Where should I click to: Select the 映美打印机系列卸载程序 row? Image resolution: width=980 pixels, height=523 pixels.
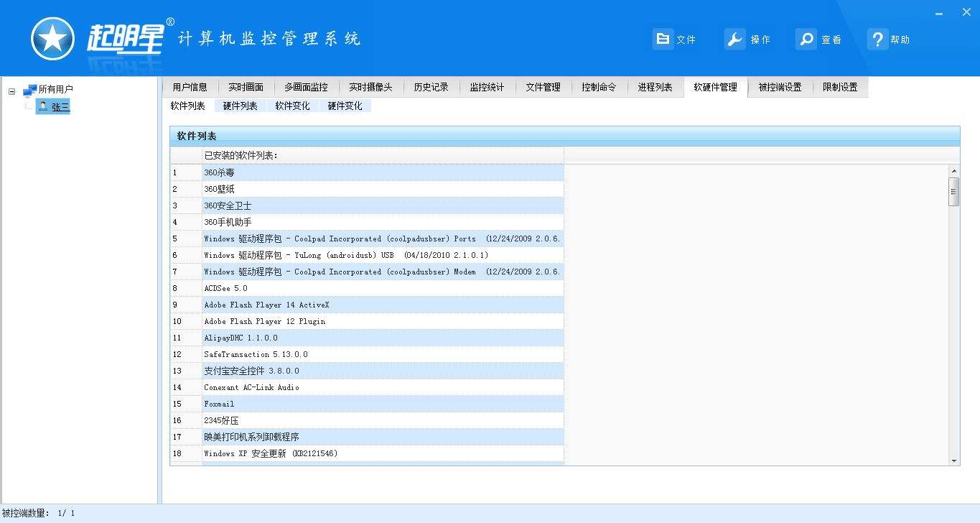[x=367, y=437]
